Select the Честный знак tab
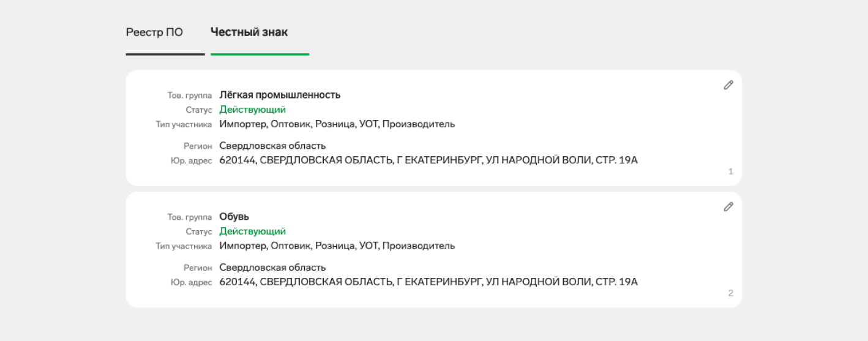Screen dimensions: 868x341 click(x=249, y=32)
